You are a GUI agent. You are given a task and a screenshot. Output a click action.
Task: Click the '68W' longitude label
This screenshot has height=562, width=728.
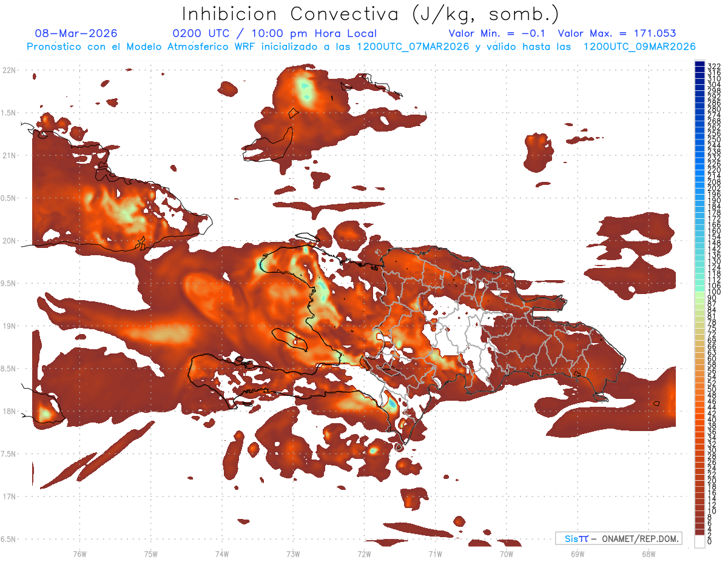click(649, 554)
